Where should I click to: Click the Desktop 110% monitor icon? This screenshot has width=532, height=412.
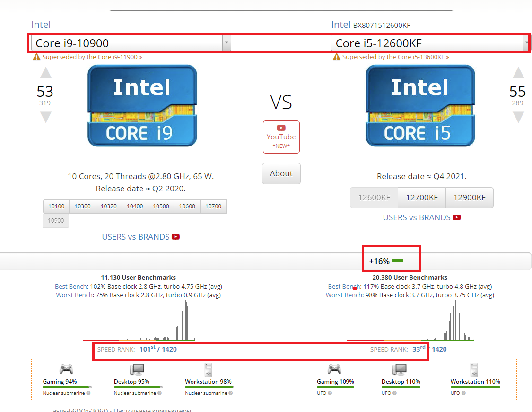399,369
